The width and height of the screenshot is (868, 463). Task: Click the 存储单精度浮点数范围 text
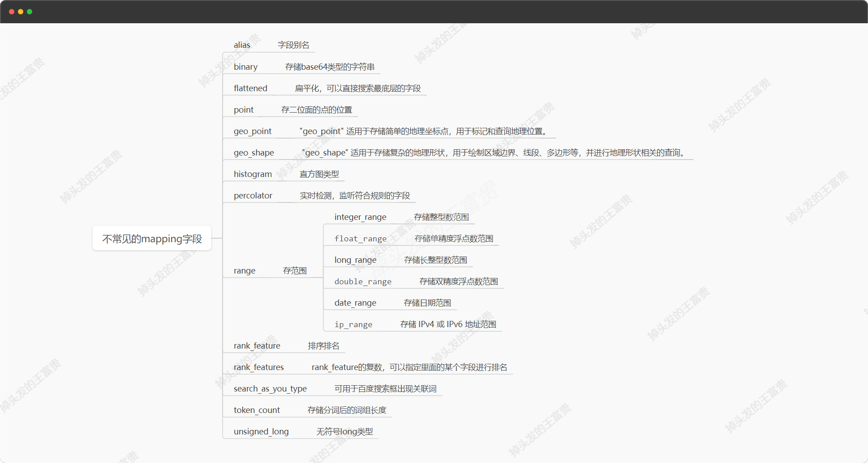tap(454, 238)
